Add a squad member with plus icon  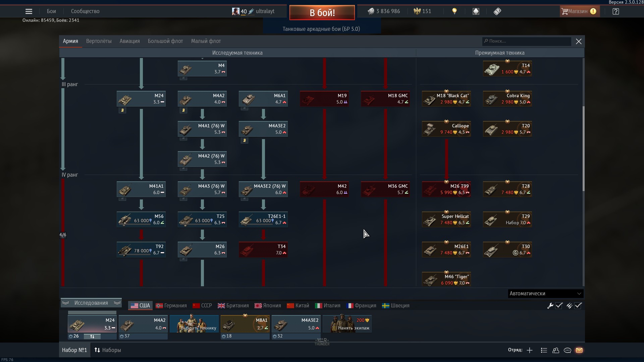tap(530, 350)
